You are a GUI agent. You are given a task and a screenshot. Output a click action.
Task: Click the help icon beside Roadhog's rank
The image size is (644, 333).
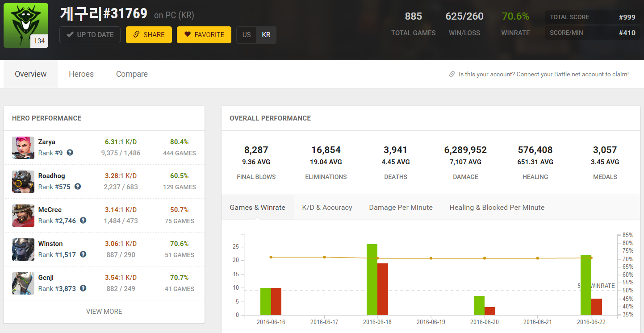coord(78,187)
